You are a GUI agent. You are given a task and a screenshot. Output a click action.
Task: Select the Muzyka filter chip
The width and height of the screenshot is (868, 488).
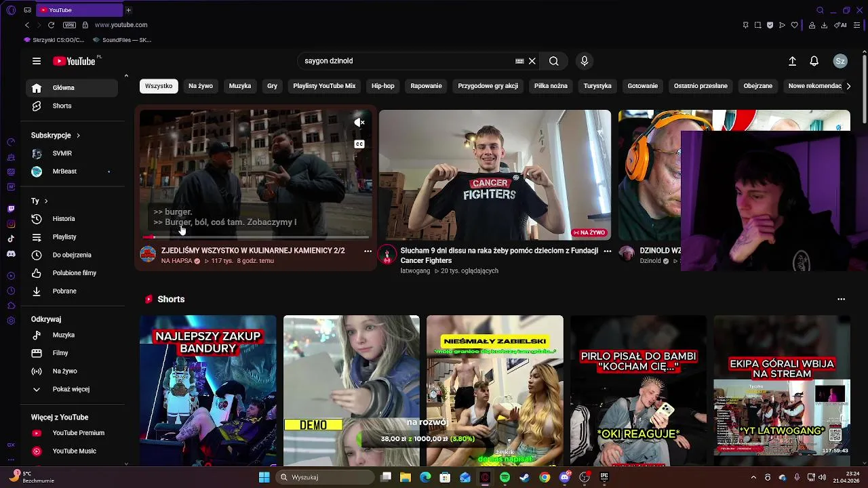click(x=240, y=86)
